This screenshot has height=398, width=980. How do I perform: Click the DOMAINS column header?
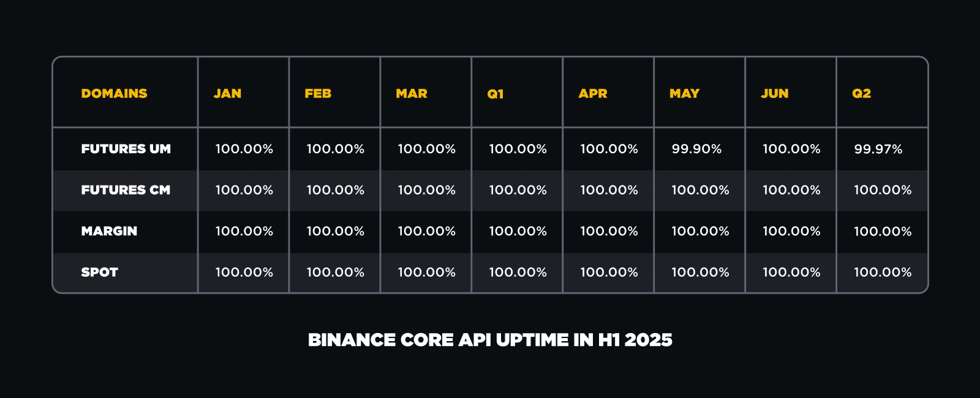(x=114, y=94)
